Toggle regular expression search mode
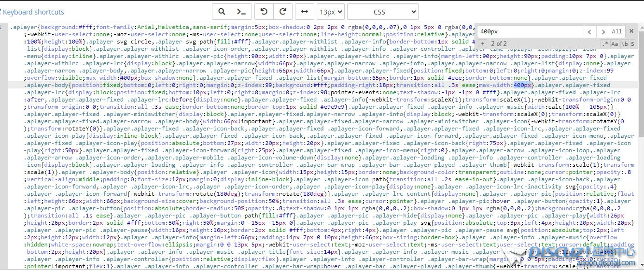 pos(604,44)
